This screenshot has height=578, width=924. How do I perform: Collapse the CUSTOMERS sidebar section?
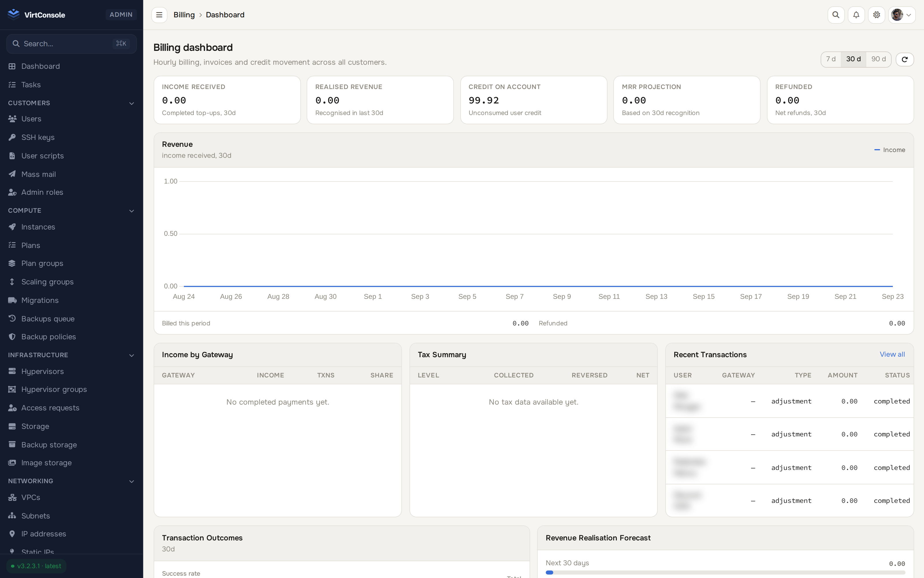point(71,103)
